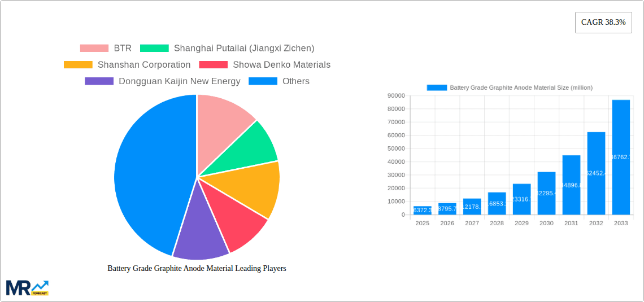Toggle Battery Grade Graphite Anode Material Size legend
The image size is (644, 302).
521,87
